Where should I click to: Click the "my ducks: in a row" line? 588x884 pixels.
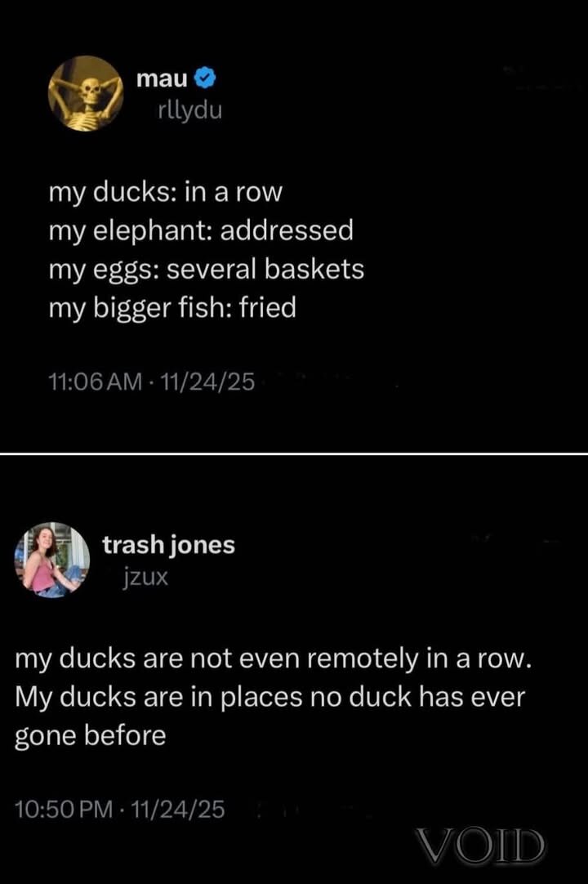165,192
